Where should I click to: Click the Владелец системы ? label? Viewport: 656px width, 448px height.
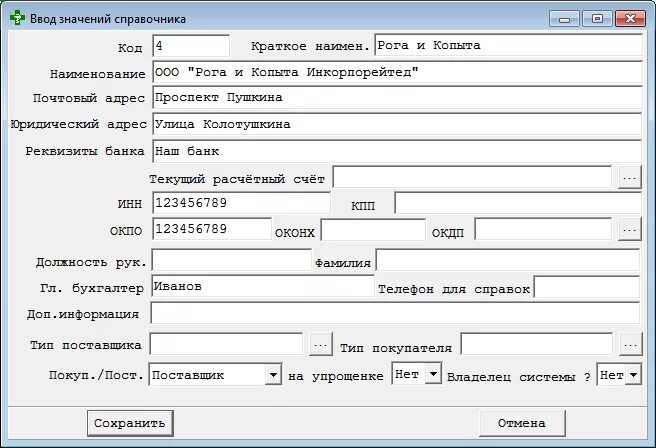[519, 377]
